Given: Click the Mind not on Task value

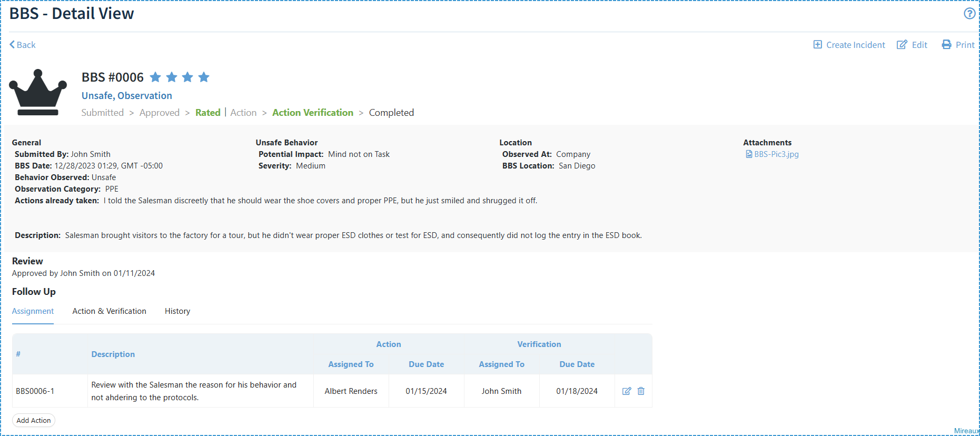Looking at the screenshot, I should coord(359,154).
